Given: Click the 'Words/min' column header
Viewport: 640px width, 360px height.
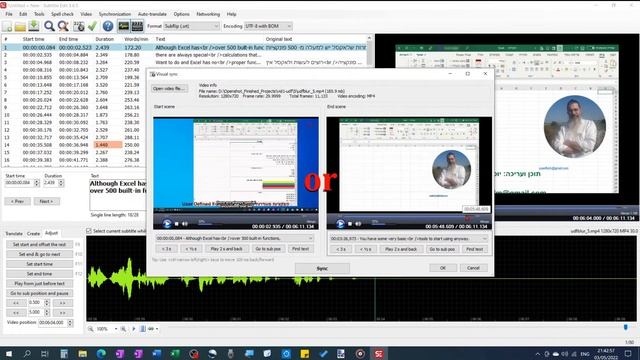Looking at the screenshot, I should [136, 39].
